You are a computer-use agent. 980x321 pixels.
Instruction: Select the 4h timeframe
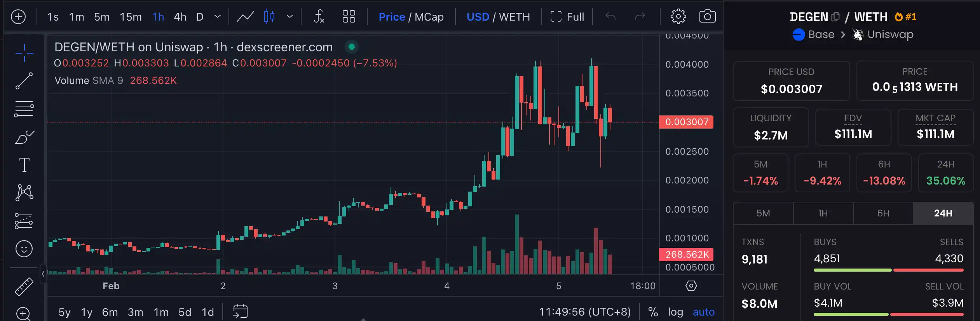pyautogui.click(x=180, y=17)
